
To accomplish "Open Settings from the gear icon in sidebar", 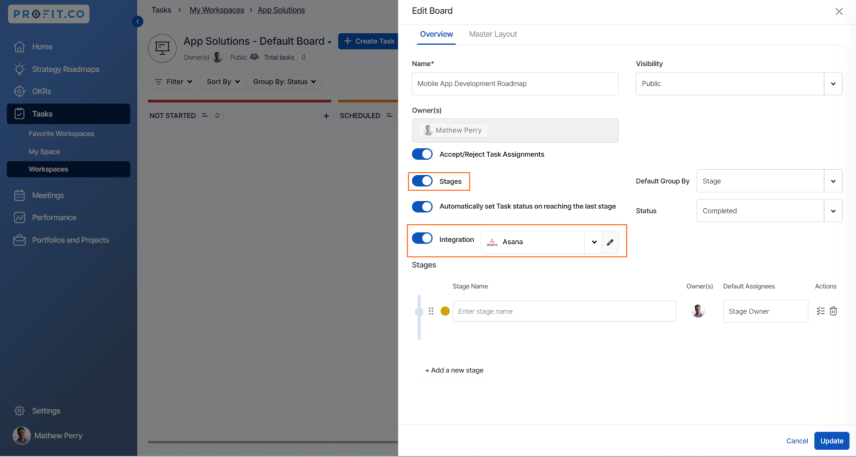I will [x=20, y=411].
